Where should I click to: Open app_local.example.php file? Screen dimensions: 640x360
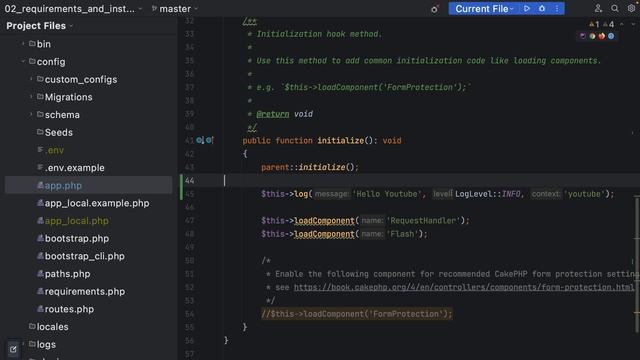point(97,203)
